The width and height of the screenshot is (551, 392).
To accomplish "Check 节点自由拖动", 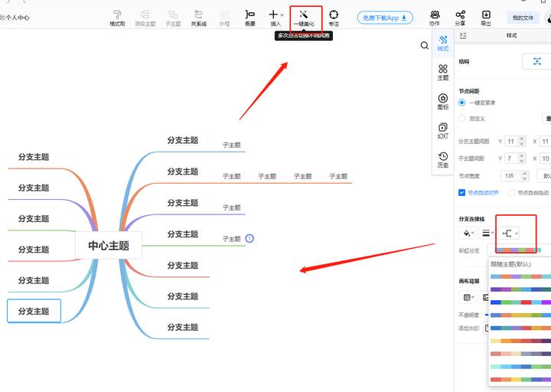I will click(512, 193).
